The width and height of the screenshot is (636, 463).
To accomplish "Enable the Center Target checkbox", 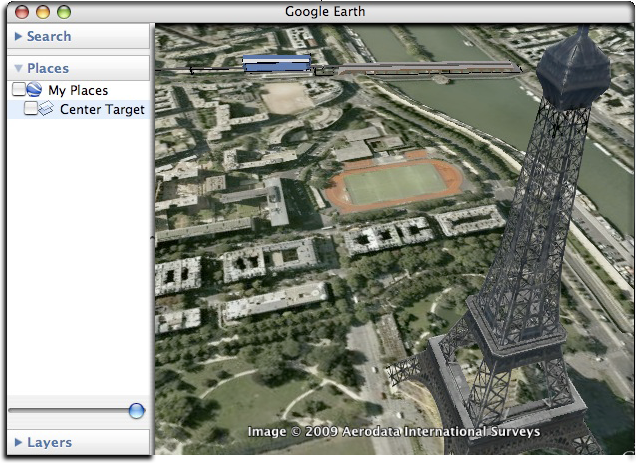I will pos(30,108).
